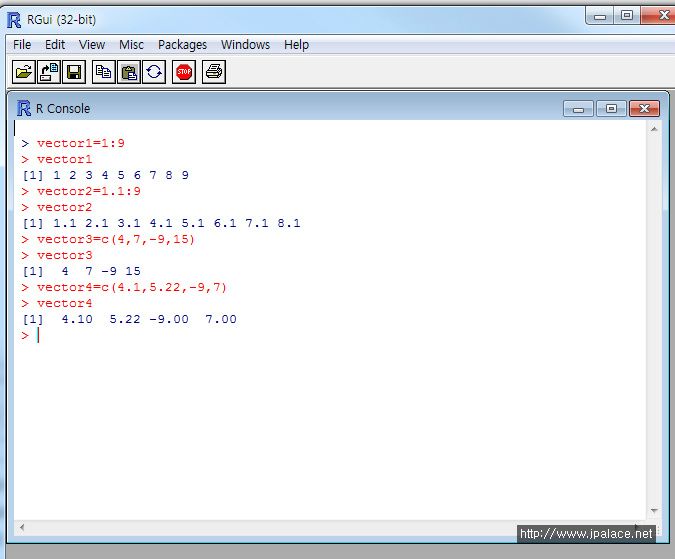Image resolution: width=675 pixels, height=559 pixels.
Task: Click the console scroll down arrow
Action: (654, 511)
